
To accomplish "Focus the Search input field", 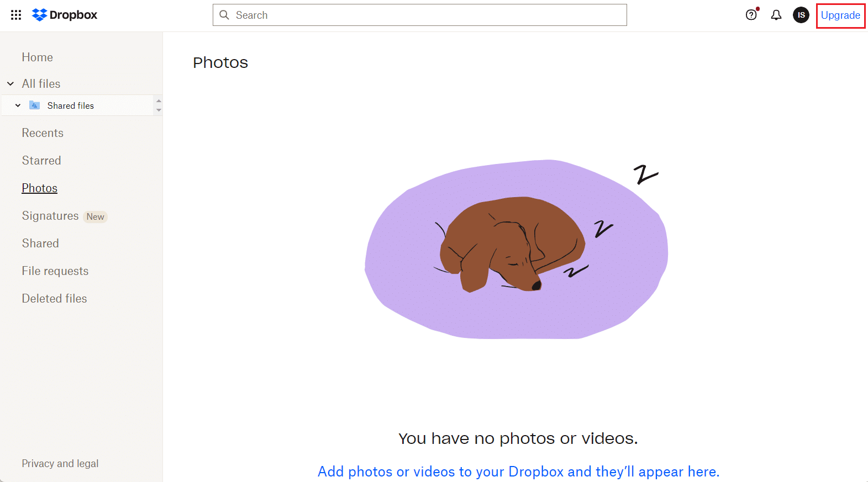I will (420, 15).
